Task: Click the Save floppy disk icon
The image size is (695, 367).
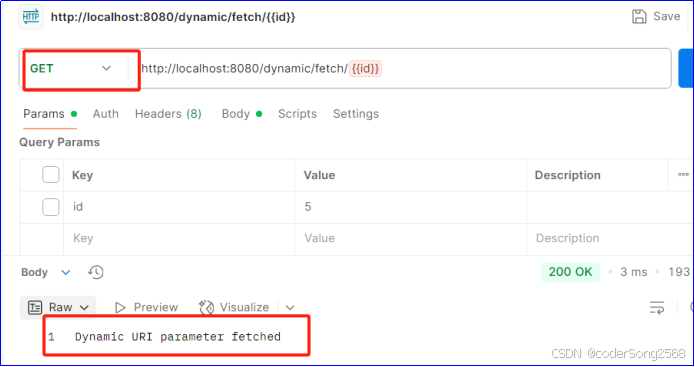Action: coord(639,16)
